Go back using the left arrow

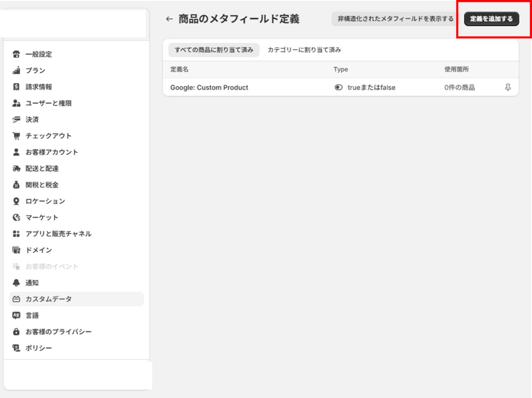[169, 19]
